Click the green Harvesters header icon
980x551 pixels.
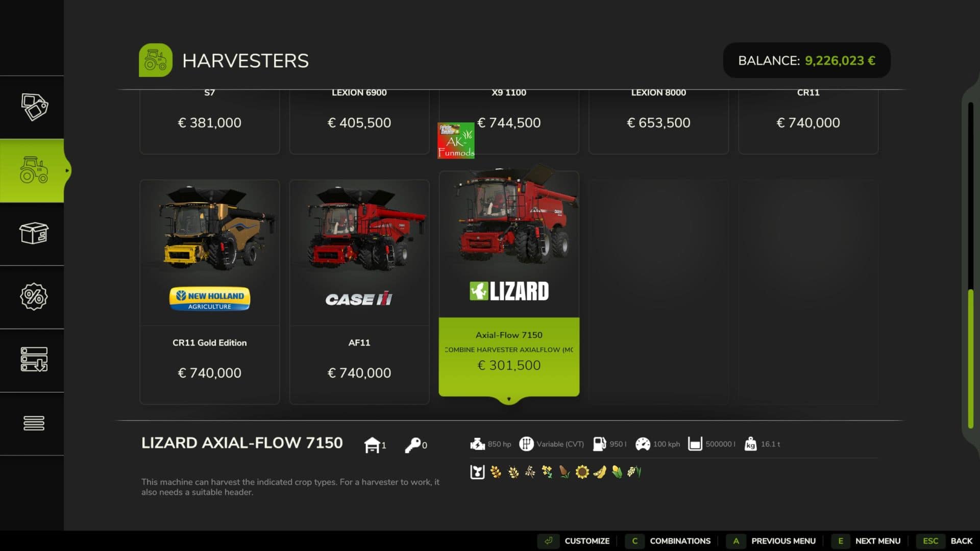[156, 60]
